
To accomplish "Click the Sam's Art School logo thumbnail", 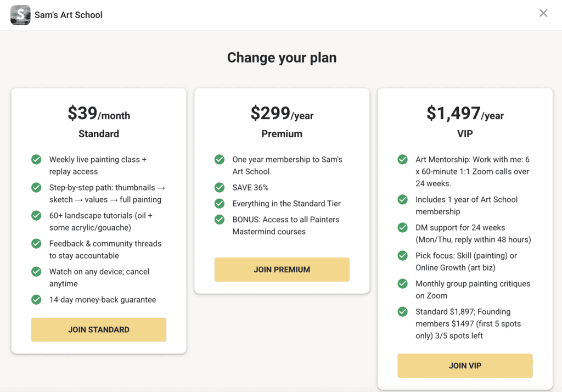I will coord(20,15).
